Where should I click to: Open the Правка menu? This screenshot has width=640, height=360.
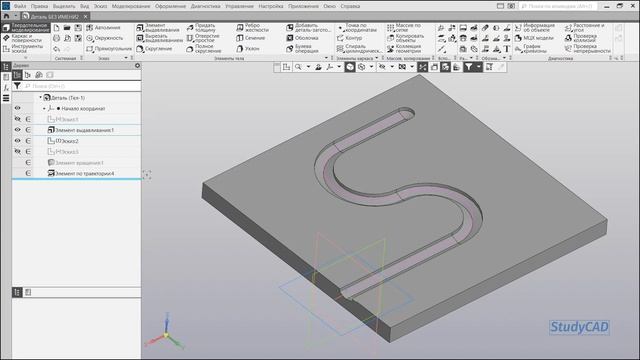click(40, 6)
